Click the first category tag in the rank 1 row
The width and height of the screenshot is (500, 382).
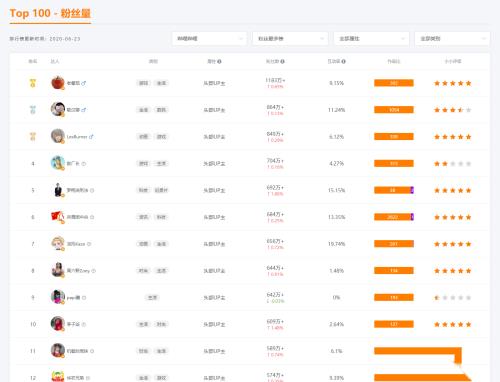(144, 83)
